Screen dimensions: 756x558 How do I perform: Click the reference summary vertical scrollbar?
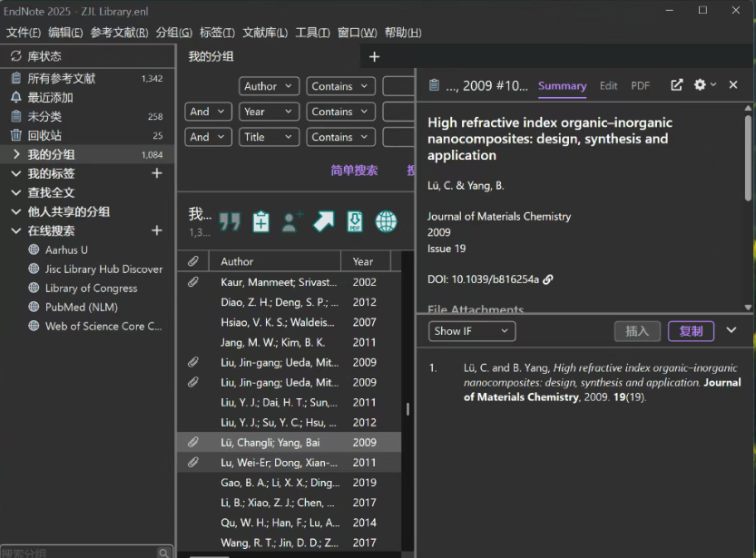(x=748, y=158)
